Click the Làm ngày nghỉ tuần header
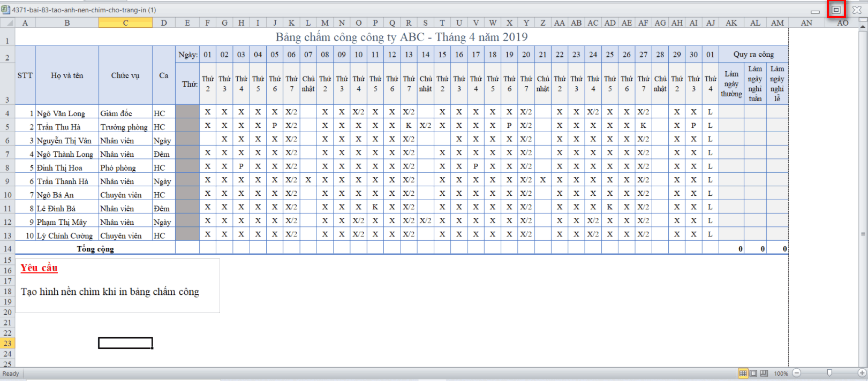868x381 pixels. coord(755,83)
